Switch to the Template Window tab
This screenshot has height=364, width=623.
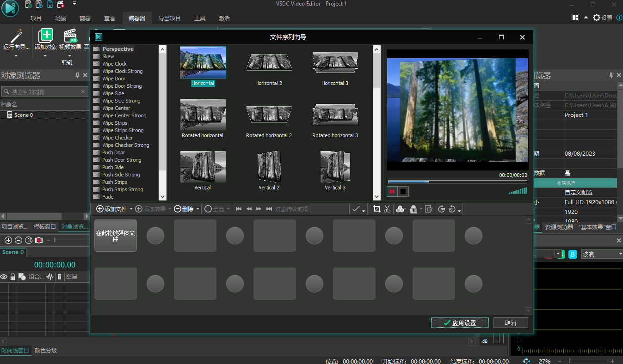tap(44, 227)
